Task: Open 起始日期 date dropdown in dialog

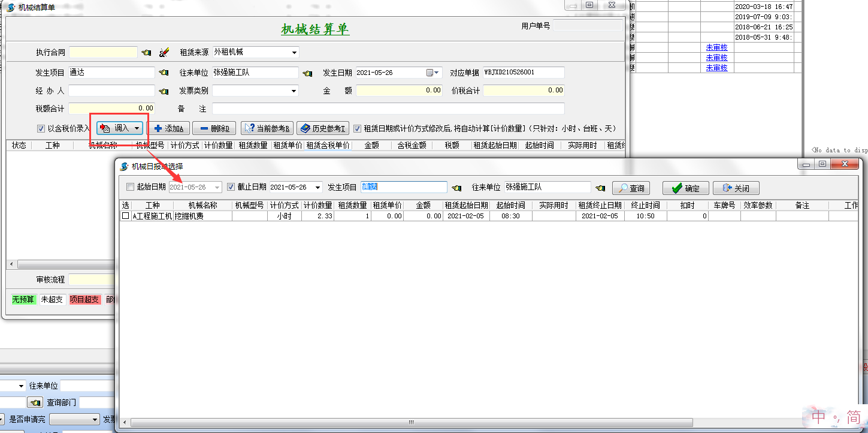Action: (x=217, y=188)
